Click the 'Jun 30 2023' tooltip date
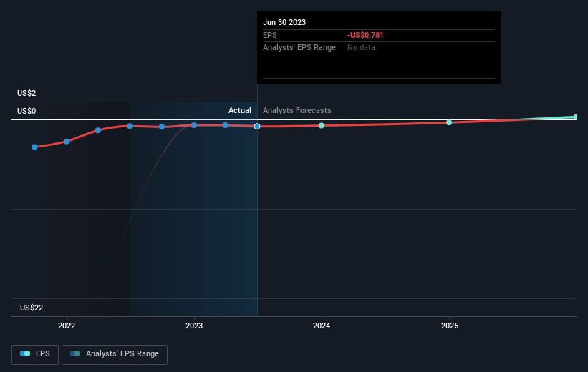This screenshot has width=588, height=372. point(284,22)
